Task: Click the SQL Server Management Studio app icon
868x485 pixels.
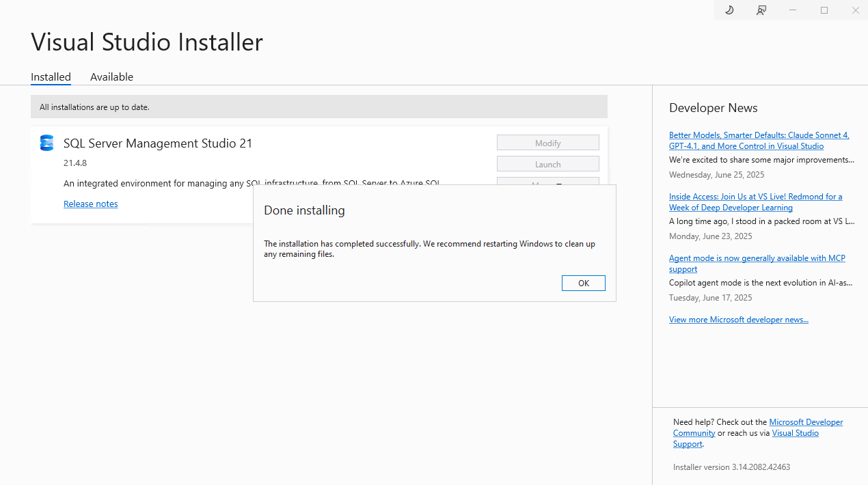Action: 46,143
